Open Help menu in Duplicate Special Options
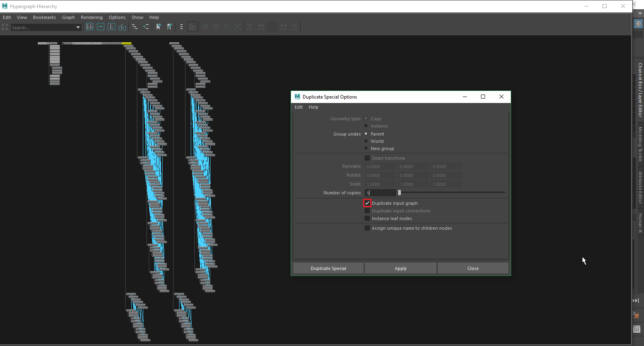Image resolution: width=644 pixels, height=346 pixels. (314, 107)
